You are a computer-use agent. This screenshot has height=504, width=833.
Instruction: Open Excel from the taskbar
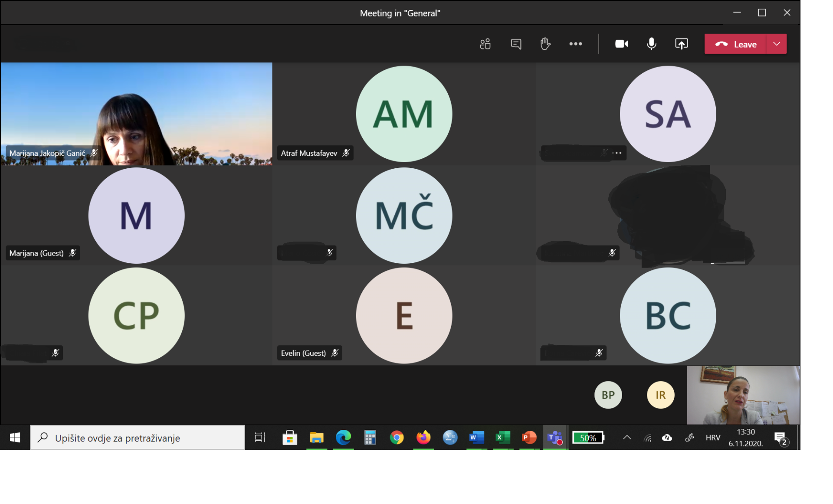pos(502,438)
